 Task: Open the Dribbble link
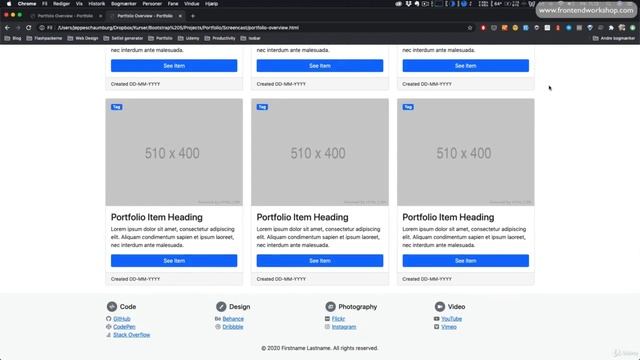(233, 327)
